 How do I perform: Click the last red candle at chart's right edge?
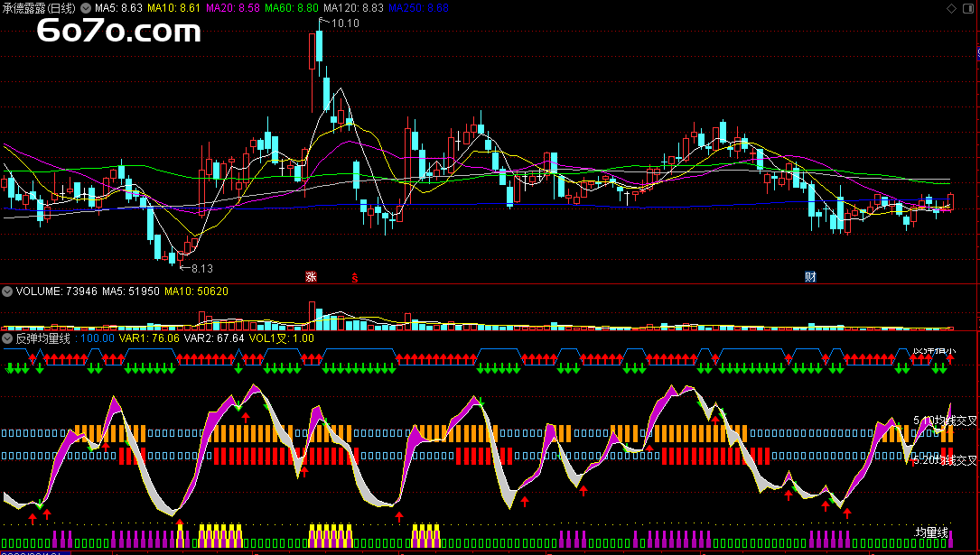tap(950, 202)
